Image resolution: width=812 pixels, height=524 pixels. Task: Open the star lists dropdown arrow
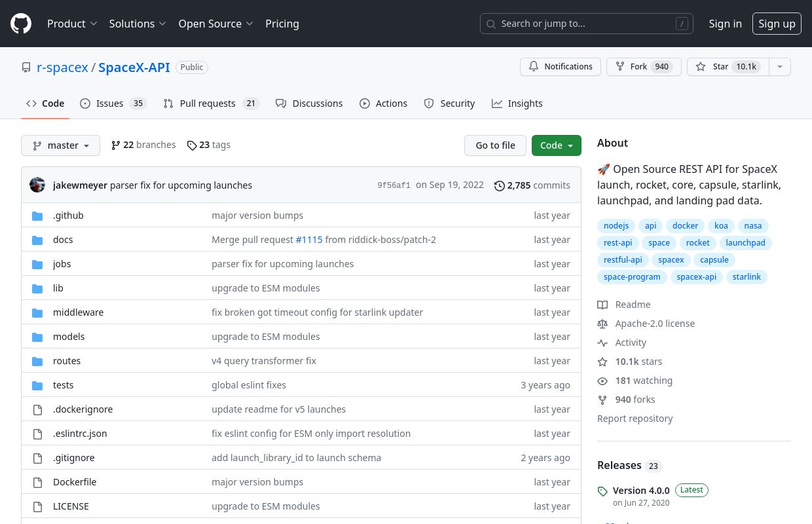pyautogui.click(x=779, y=67)
